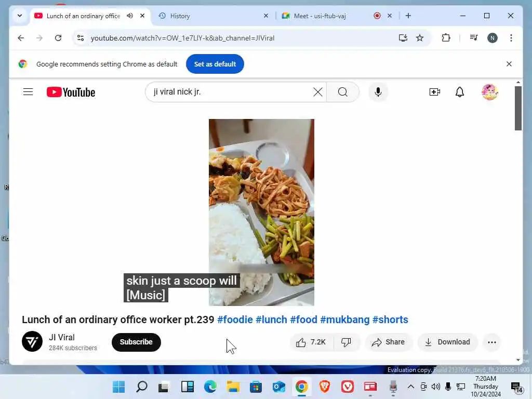532x399 pixels.
Task: Open the tab search dropdown arrow
Action: 20,16
